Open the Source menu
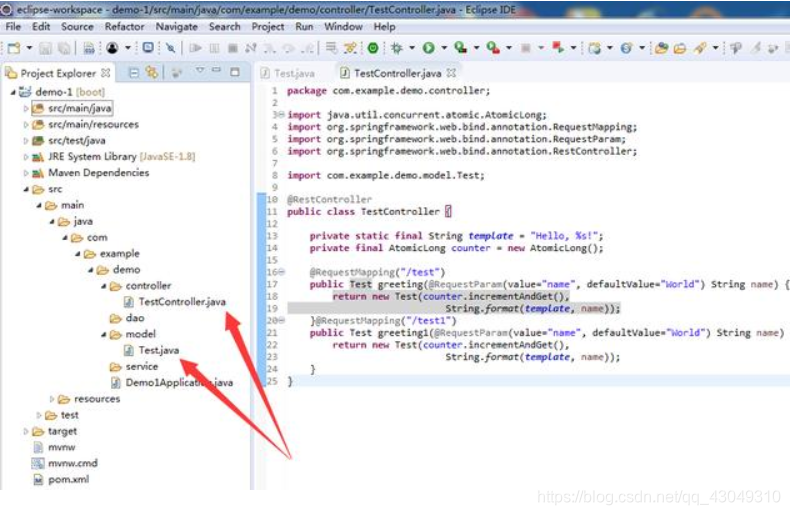790x515 pixels. click(77, 27)
